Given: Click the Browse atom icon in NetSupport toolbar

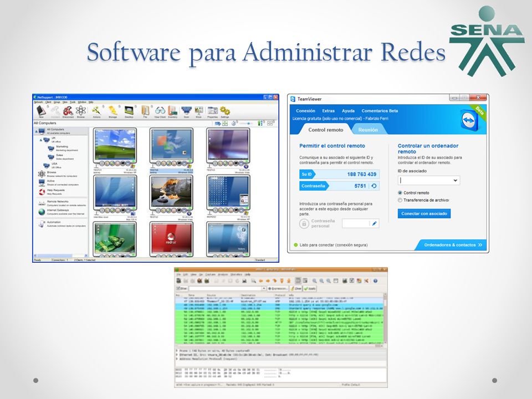Looking at the screenshot, I should click(x=81, y=111).
